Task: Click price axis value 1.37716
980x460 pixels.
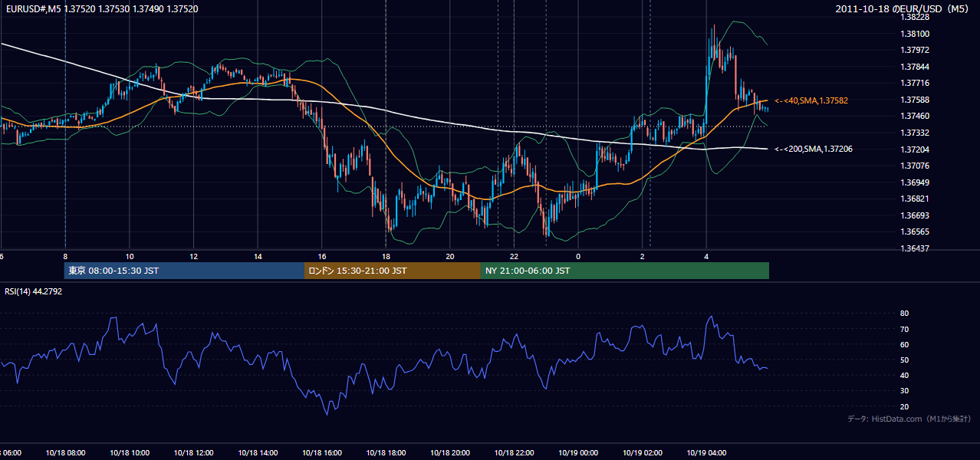Action: tap(916, 83)
